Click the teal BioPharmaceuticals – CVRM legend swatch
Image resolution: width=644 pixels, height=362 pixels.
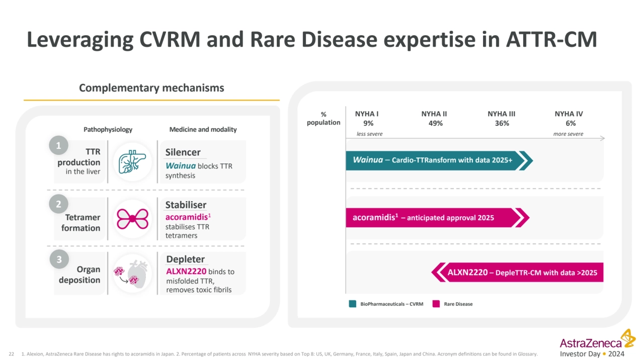coord(353,304)
